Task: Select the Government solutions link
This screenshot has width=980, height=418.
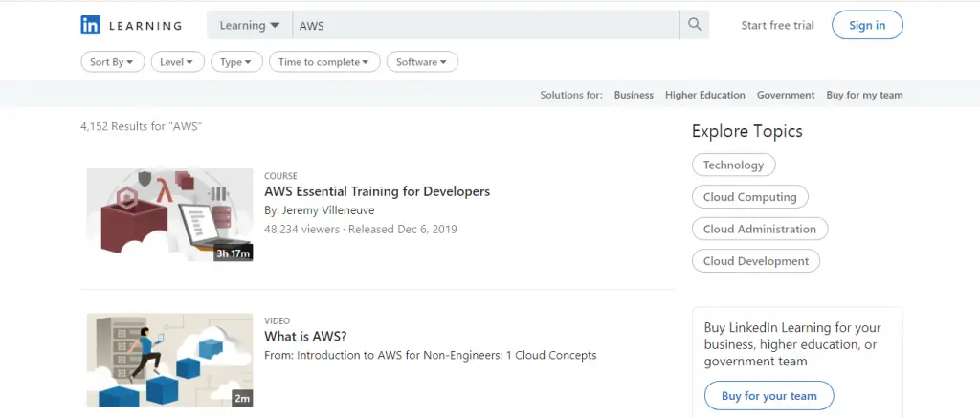Action: click(x=786, y=95)
